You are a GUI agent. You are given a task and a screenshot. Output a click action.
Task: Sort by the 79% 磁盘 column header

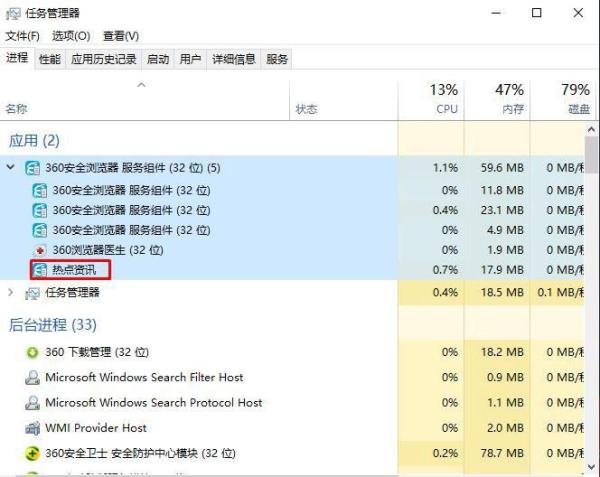point(562,99)
